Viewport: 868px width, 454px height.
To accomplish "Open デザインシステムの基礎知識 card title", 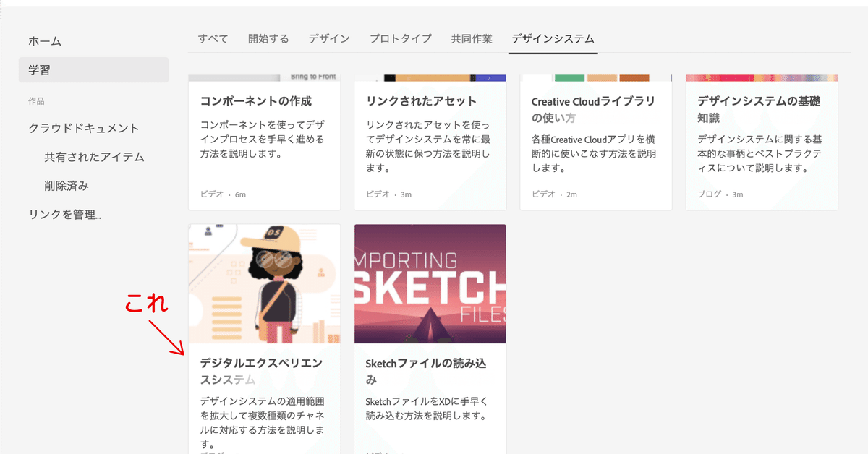I will (759, 109).
